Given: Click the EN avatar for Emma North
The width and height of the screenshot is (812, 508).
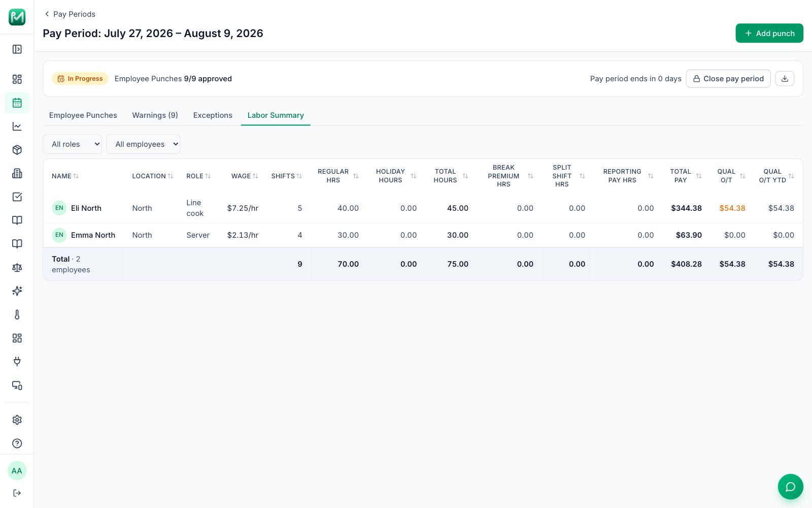Looking at the screenshot, I should [x=59, y=235].
